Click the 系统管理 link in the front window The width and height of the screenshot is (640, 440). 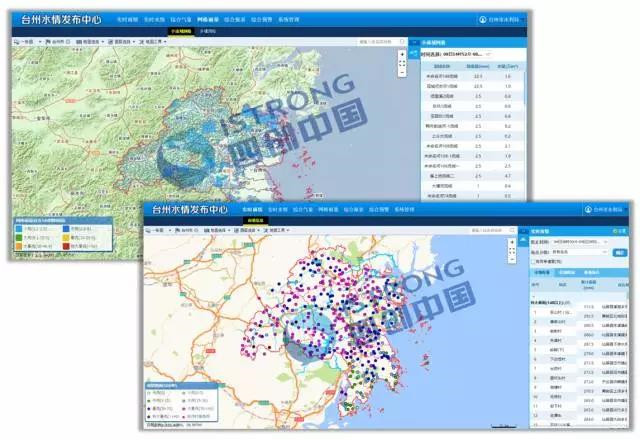404,211
